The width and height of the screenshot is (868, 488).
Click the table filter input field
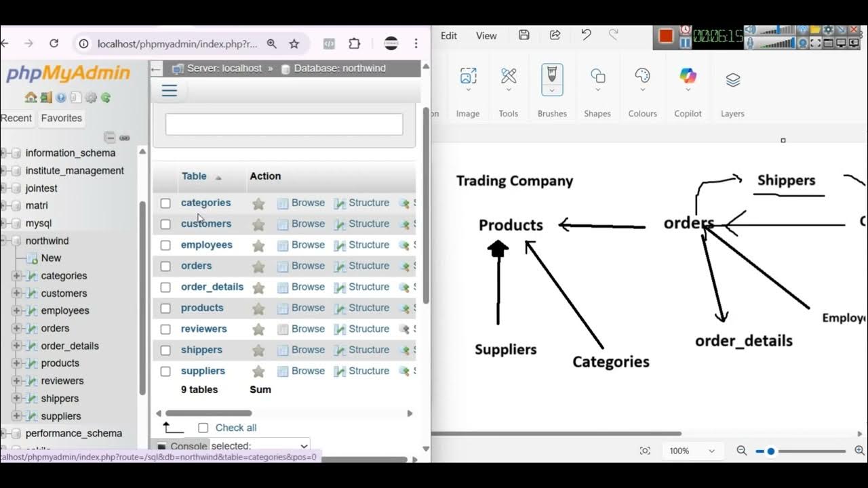click(284, 124)
